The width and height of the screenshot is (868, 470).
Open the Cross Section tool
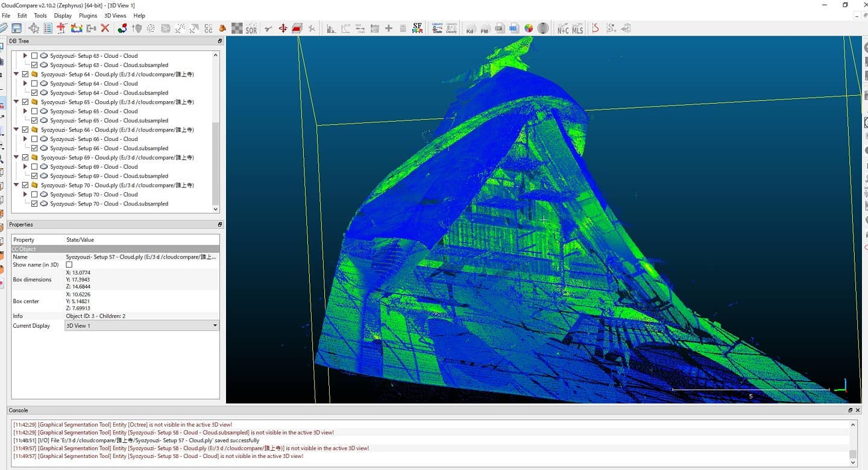(x=297, y=28)
